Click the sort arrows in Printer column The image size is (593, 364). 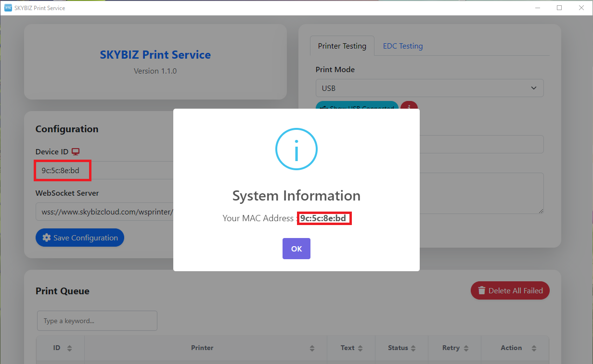312,348
